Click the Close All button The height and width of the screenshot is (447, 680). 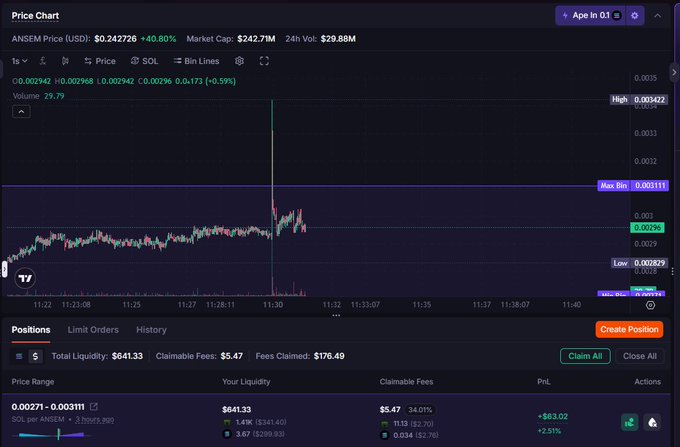click(639, 356)
